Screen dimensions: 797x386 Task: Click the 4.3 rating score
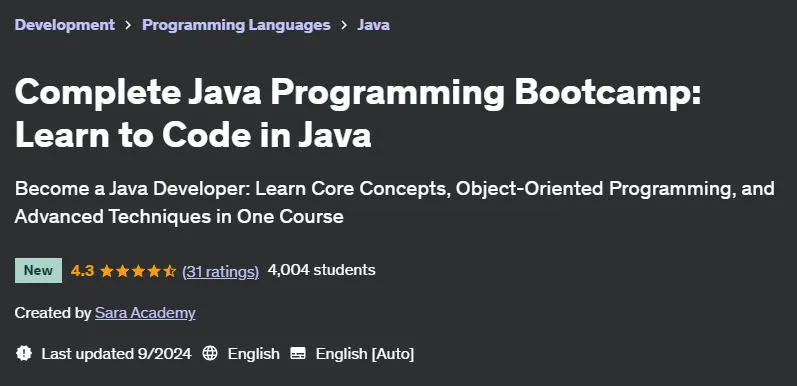pos(82,271)
